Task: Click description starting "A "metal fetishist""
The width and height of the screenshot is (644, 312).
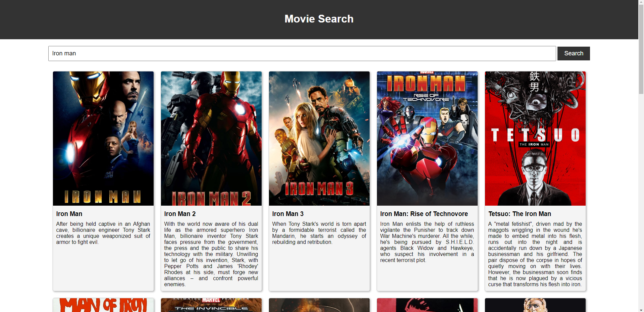Action: point(535,254)
